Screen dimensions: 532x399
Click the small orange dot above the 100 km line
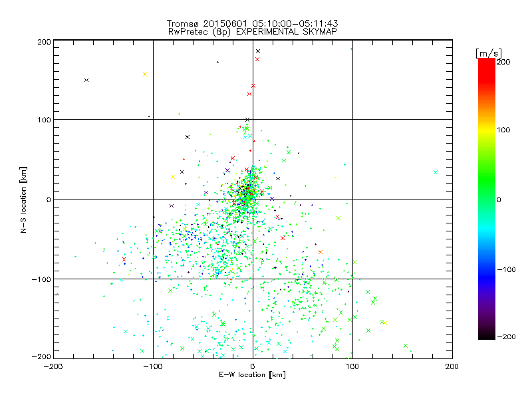coord(179,114)
